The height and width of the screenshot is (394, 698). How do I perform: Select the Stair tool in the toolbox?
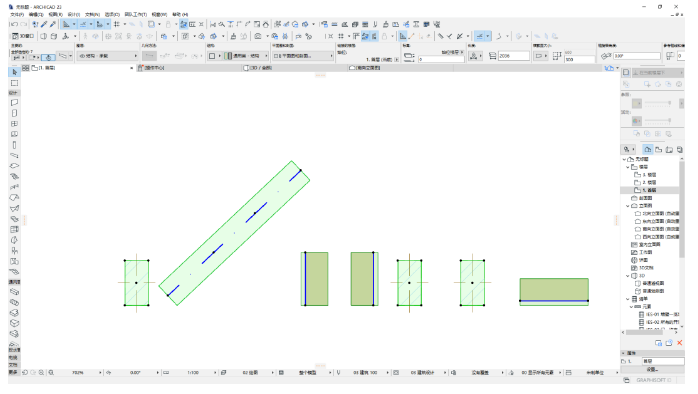(x=14, y=176)
